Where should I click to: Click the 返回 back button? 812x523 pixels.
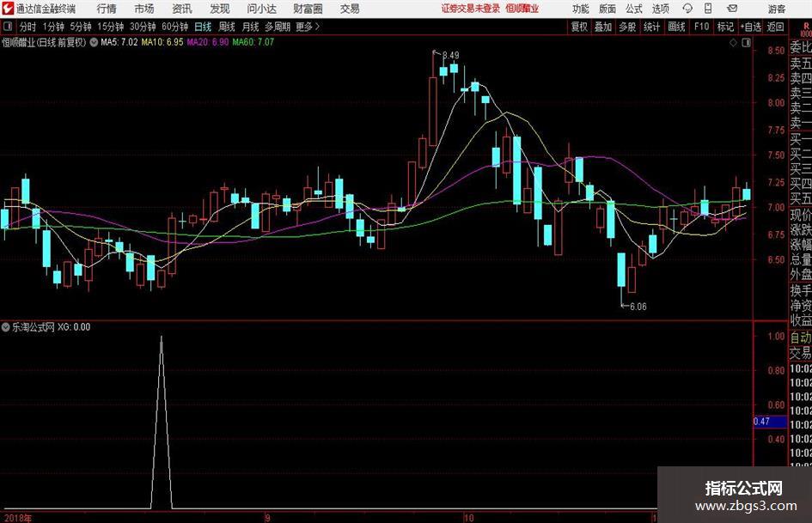775,27
